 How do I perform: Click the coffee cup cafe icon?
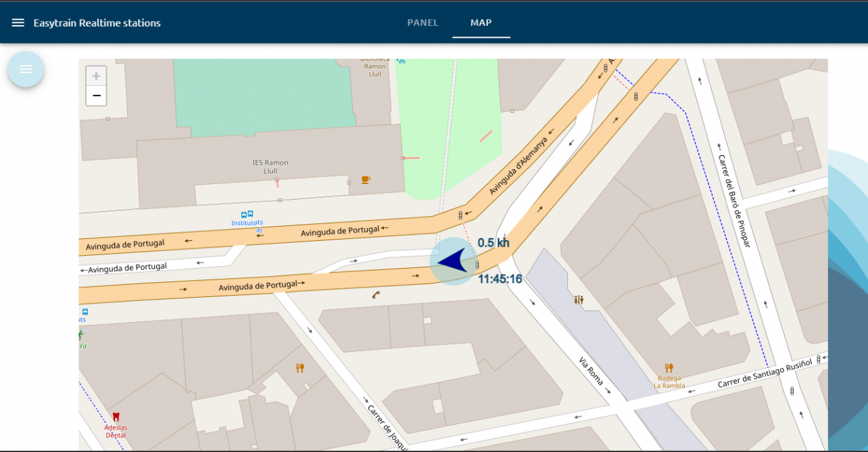click(365, 180)
